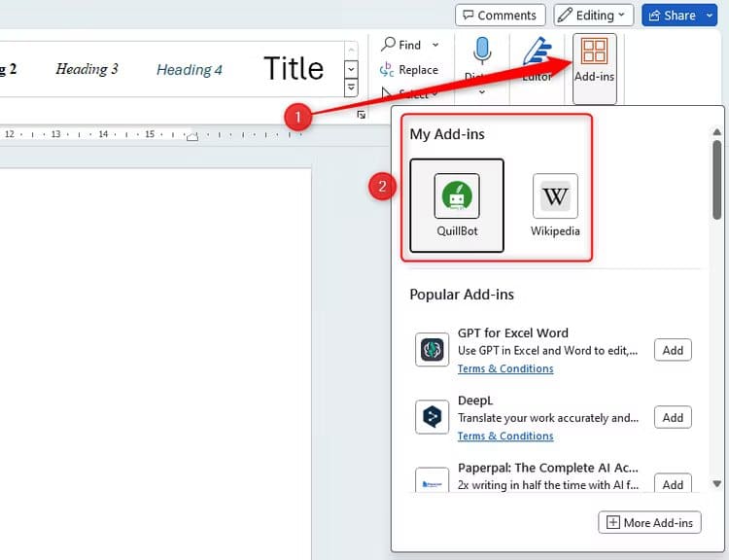Launch the Wikipedia add-in

tap(555, 205)
